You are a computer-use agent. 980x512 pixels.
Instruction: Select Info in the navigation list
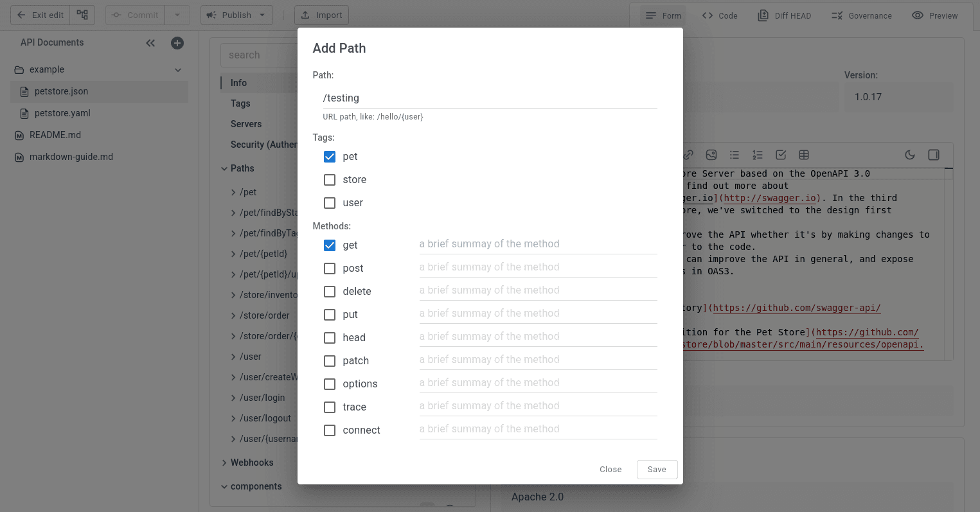point(259,83)
